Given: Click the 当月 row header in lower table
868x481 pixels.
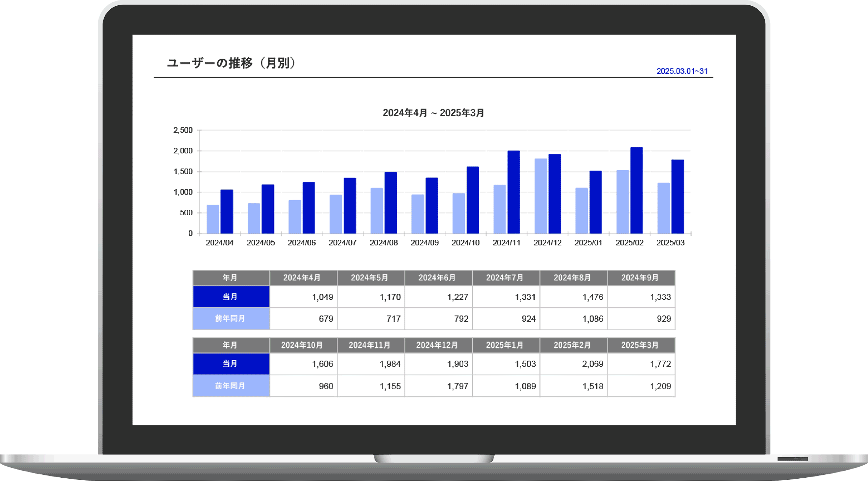Looking at the screenshot, I should click(231, 363).
